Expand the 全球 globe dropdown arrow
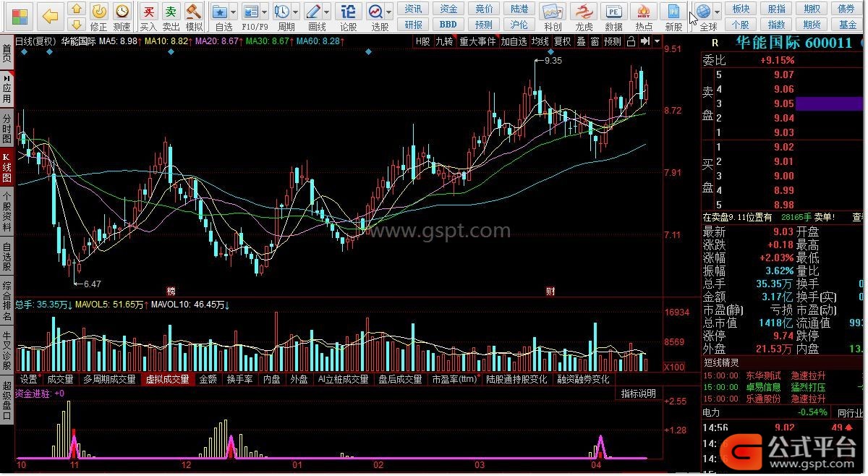 [x=717, y=12]
